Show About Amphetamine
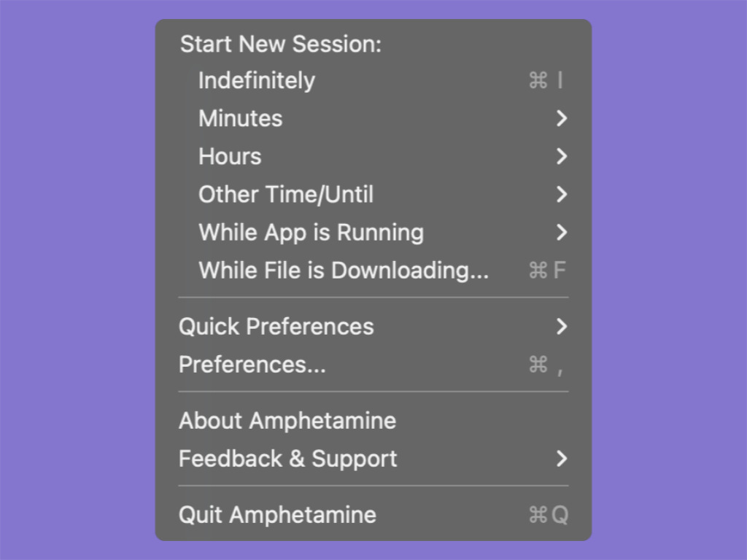The width and height of the screenshot is (747, 560). [x=287, y=421]
